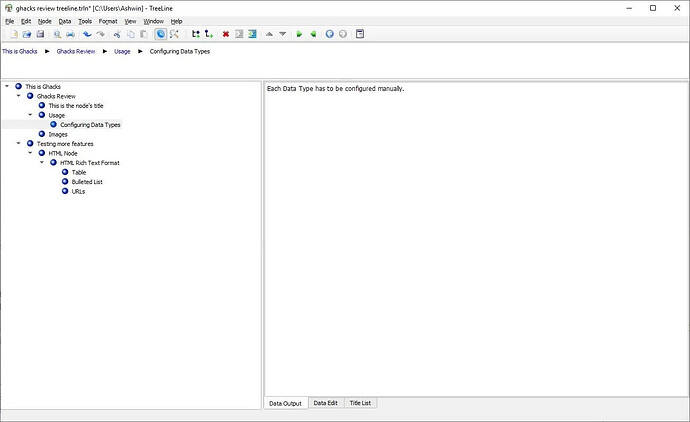
Task: Collapse the HTML Rich Text Format node
Action: coord(42,163)
